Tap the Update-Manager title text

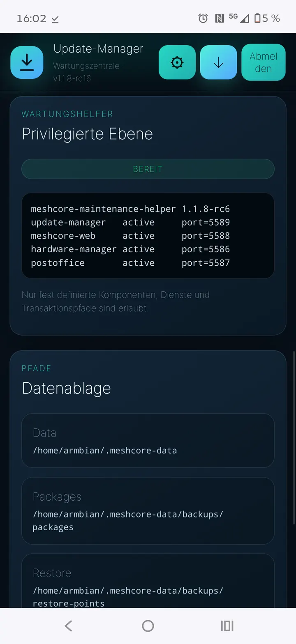coord(98,49)
